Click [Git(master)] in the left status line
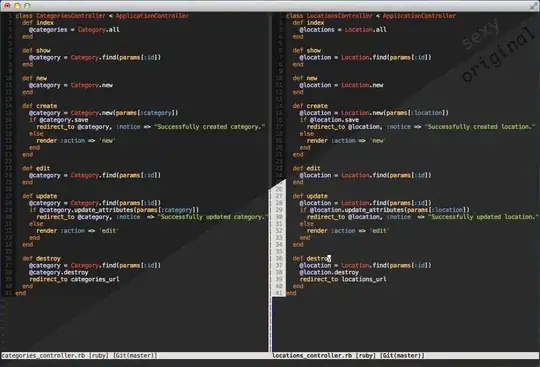This screenshot has width=540, height=367. tap(135, 355)
